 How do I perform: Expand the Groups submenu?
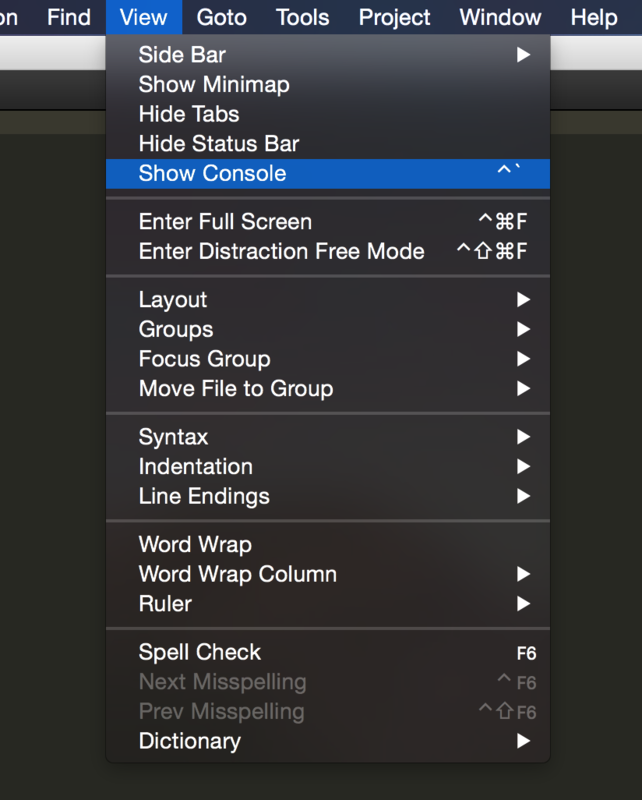click(x=176, y=329)
